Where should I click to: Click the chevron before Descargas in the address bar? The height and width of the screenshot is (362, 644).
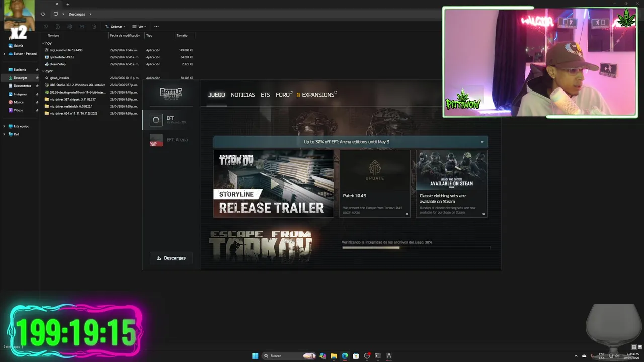(64, 14)
